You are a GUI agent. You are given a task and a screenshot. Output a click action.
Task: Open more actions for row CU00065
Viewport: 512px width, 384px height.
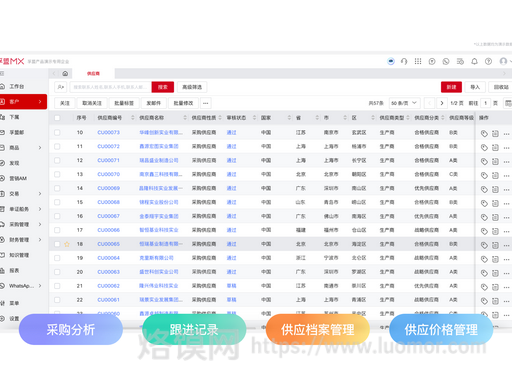tap(507, 245)
